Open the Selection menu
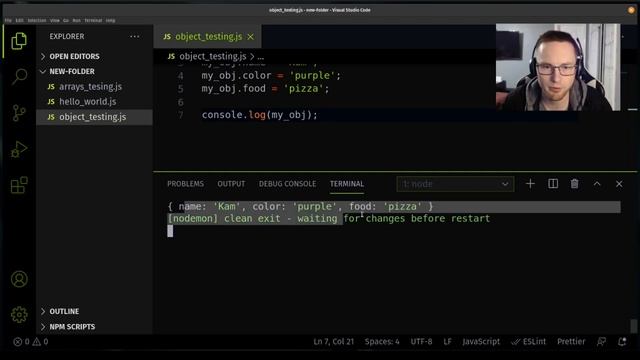This screenshot has width=640, height=360. pyautogui.click(x=37, y=20)
